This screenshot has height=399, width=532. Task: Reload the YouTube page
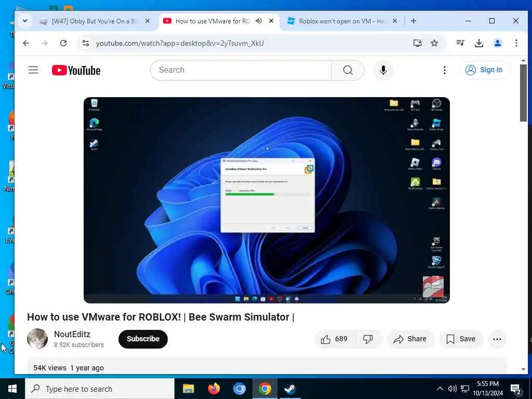click(63, 43)
